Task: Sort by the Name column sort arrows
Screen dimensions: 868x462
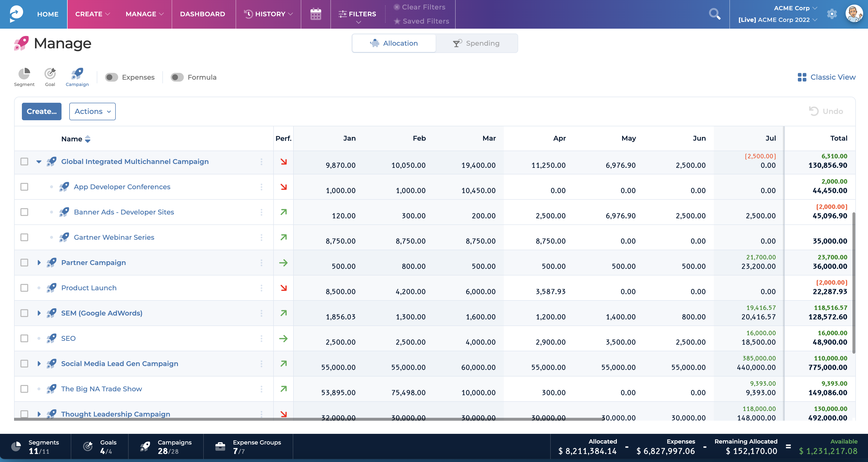Action: pyautogui.click(x=88, y=139)
